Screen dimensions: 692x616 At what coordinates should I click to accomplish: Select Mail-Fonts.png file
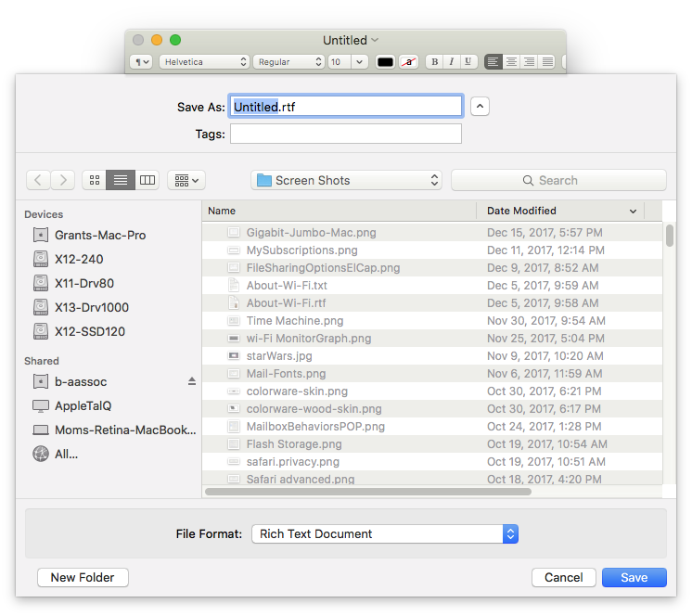(x=432, y=374)
